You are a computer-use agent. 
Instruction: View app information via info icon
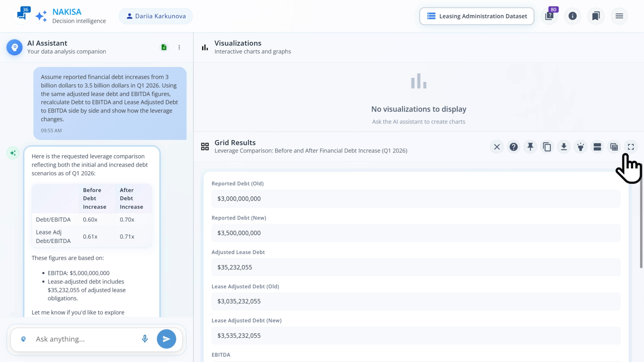click(573, 16)
